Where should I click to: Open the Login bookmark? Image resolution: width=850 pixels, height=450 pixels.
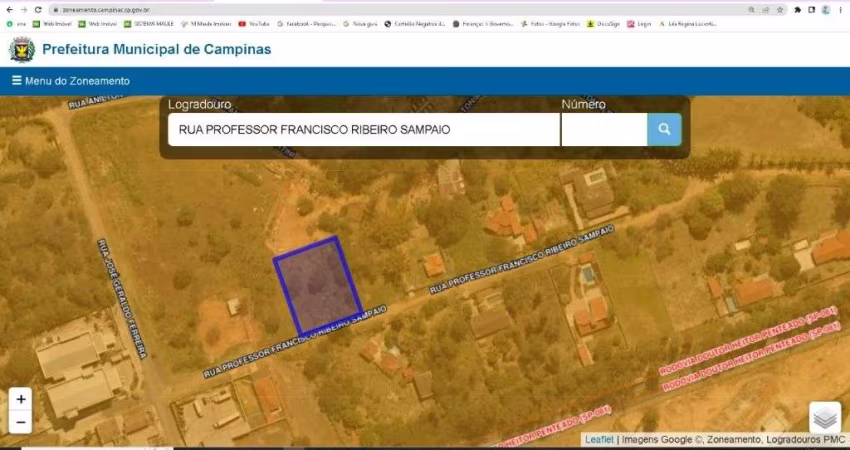tap(639, 24)
